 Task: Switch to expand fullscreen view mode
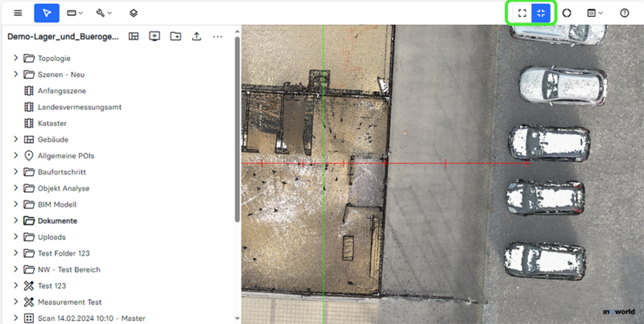[x=522, y=13]
